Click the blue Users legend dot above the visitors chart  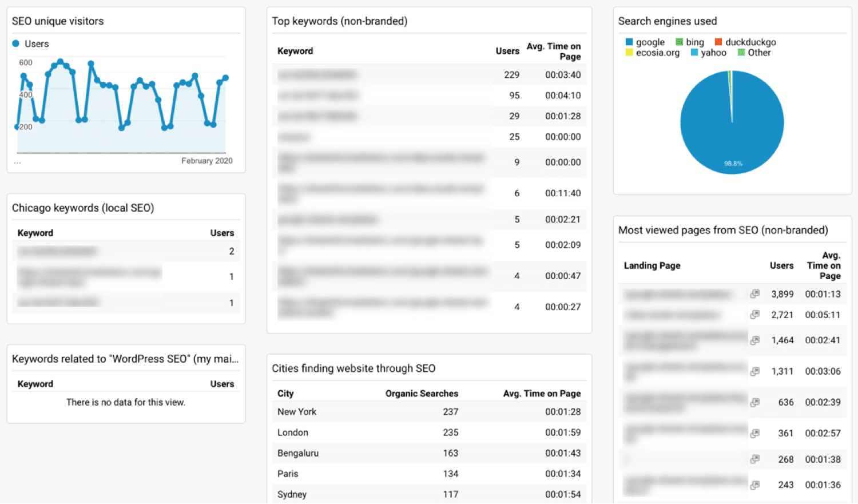tap(17, 43)
